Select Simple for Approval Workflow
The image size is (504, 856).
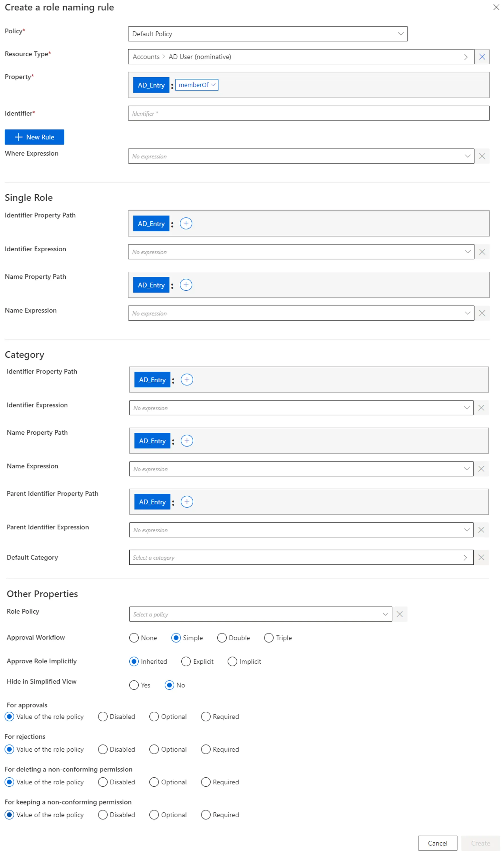(x=176, y=638)
